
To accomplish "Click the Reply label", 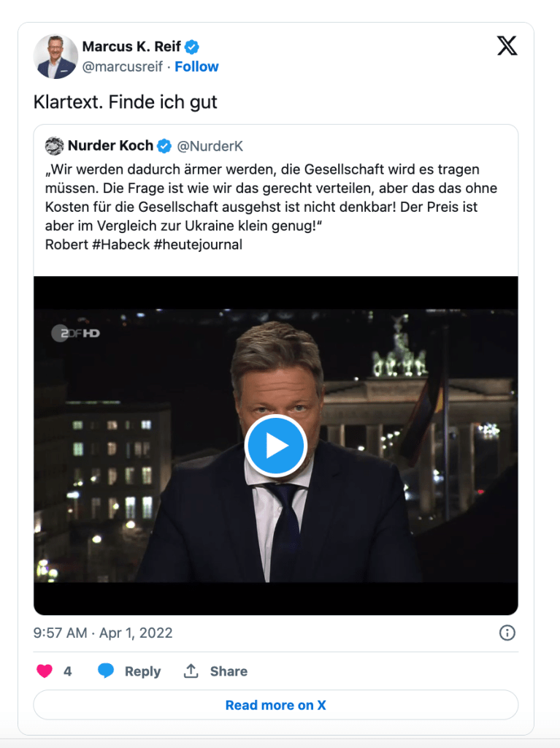I will point(142,671).
